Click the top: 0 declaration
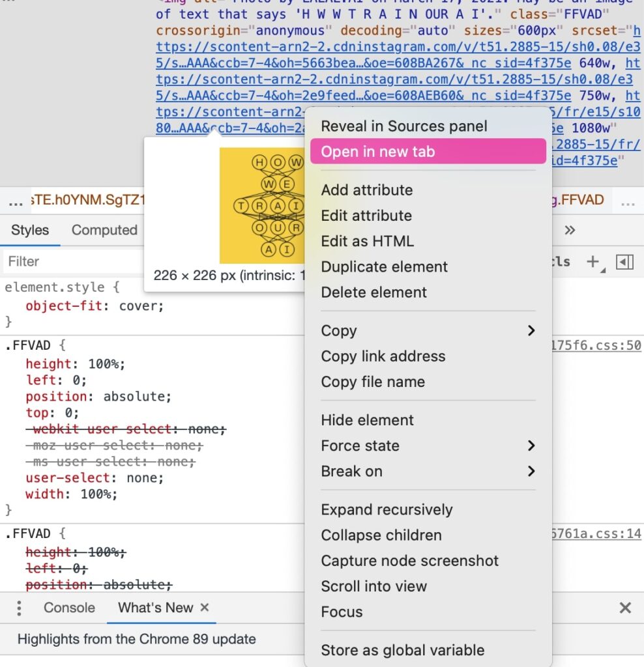The height and width of the screenshot is (667, 644). point(52,412)
